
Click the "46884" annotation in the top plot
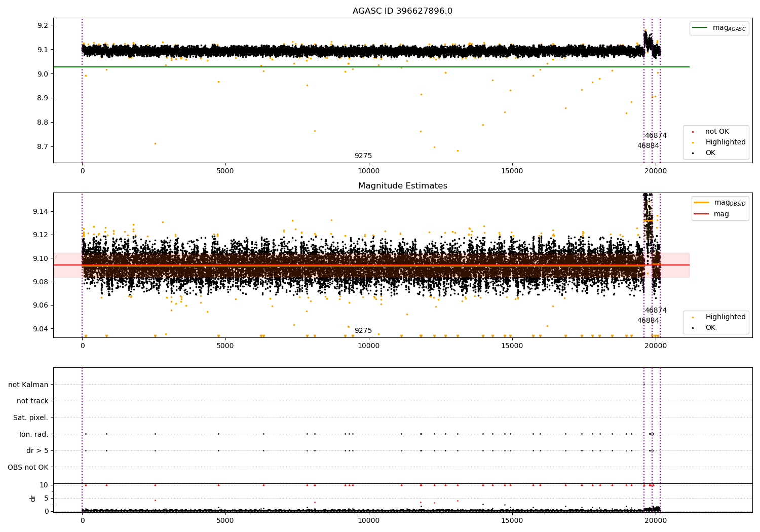click(x=648, y=146)
